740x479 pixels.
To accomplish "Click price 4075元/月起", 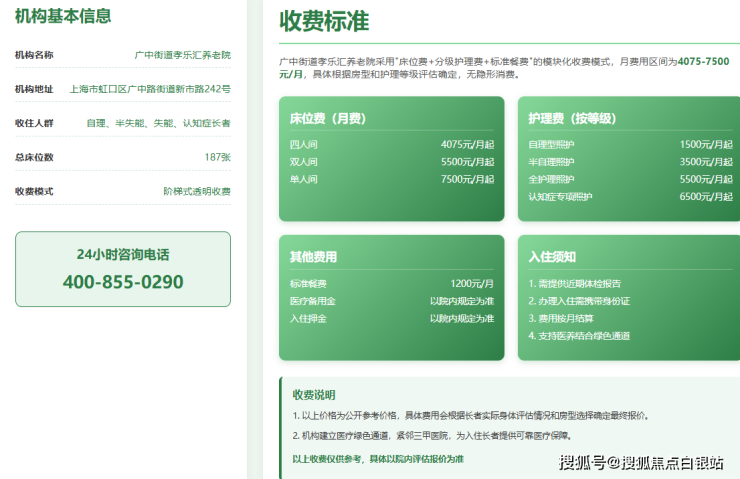I will click(x=467, y=144).
